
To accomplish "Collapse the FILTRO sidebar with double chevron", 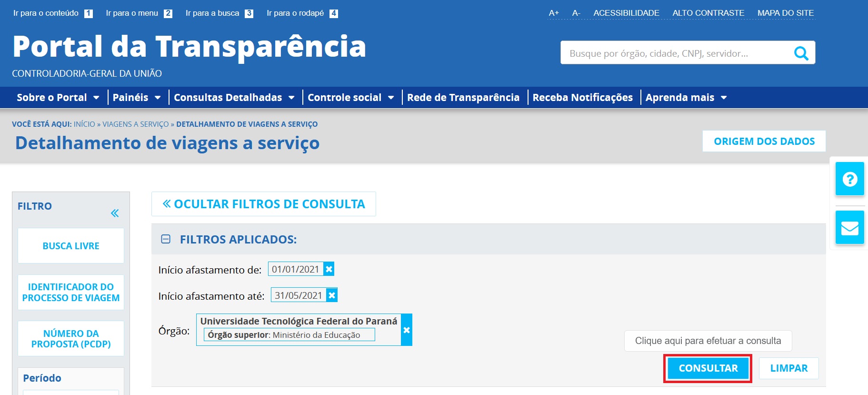I will [x=115, y=213].
